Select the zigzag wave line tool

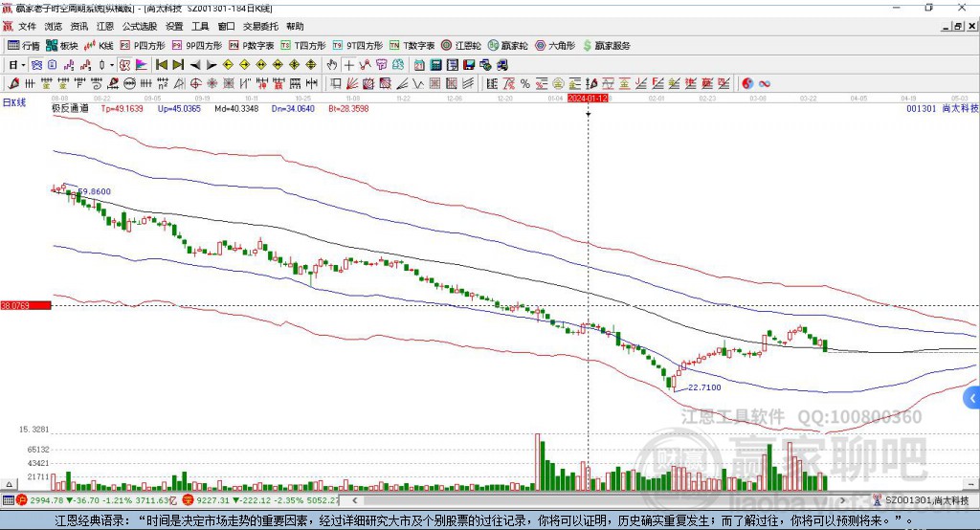tap(418, 84)
